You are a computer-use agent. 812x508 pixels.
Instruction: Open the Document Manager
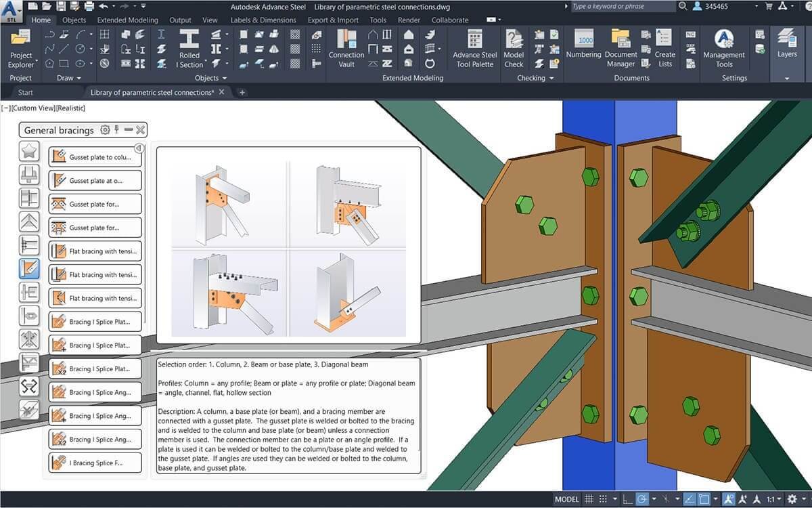click(621, 49)
